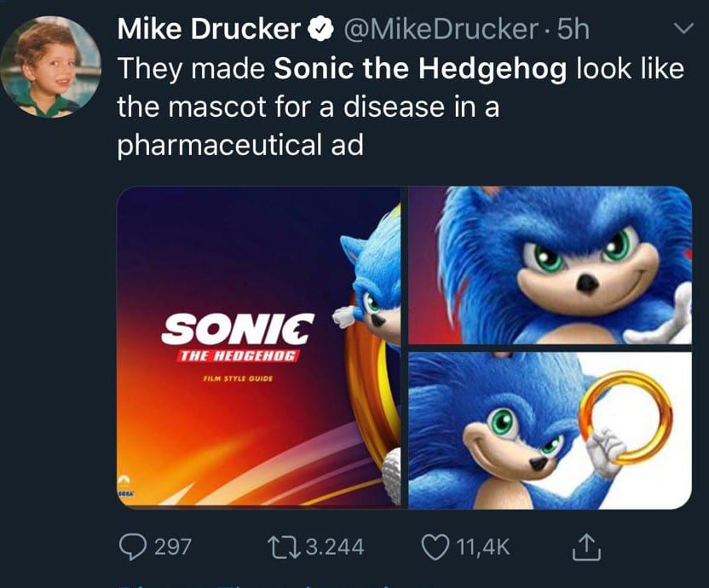Viewport: 709px width, 588px height.
Task: Click the 3.244 retweets count
Action: click(334, 546)
